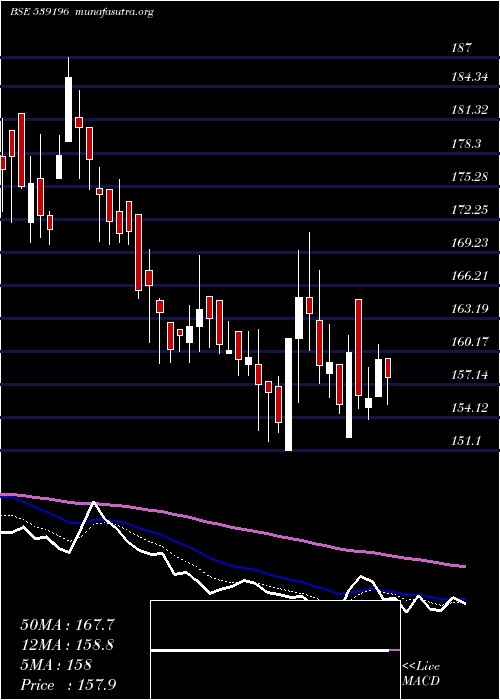Screen dimensions: 500x700
Task: Click the 178.3 price axis label
Action: (466, 143)
